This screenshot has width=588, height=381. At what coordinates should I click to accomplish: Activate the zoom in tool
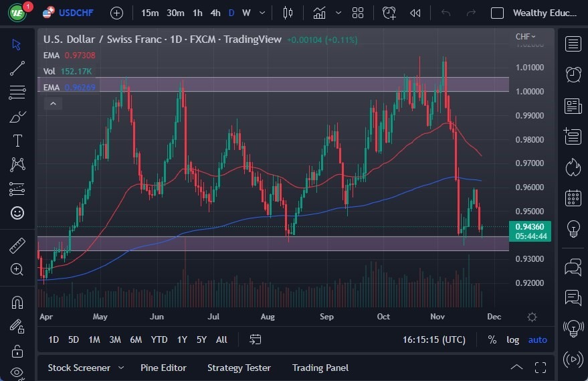17,269
